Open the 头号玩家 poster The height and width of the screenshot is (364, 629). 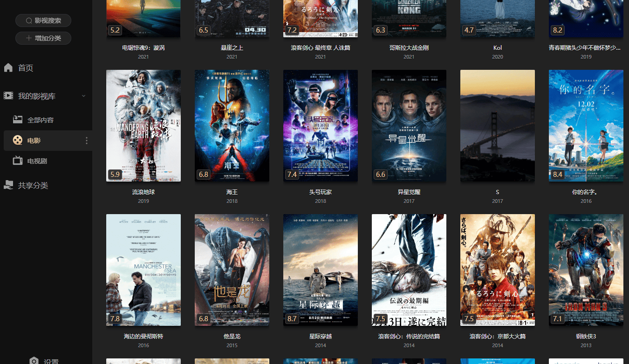[x=321, y=126]
